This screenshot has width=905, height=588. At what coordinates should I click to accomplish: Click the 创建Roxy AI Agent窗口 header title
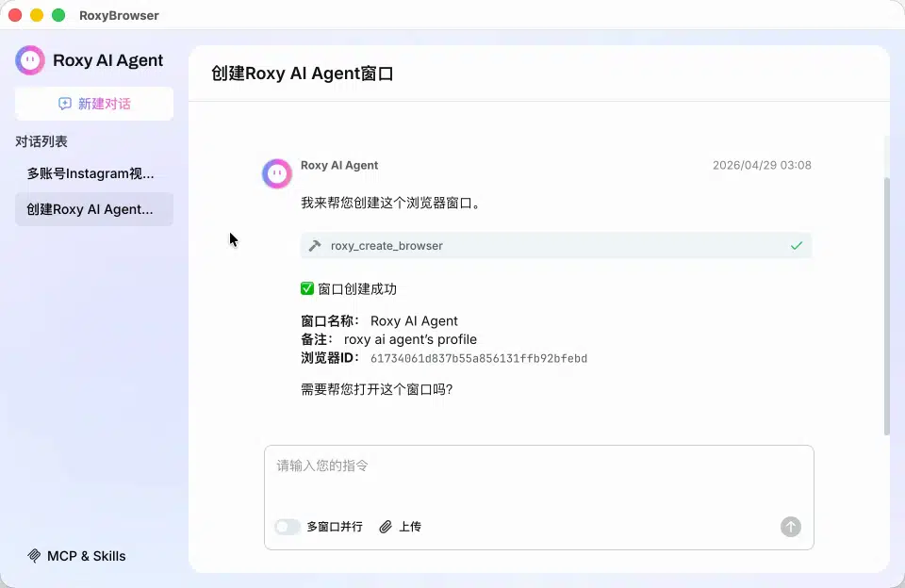pyautogui.click(x=303, y=73)
